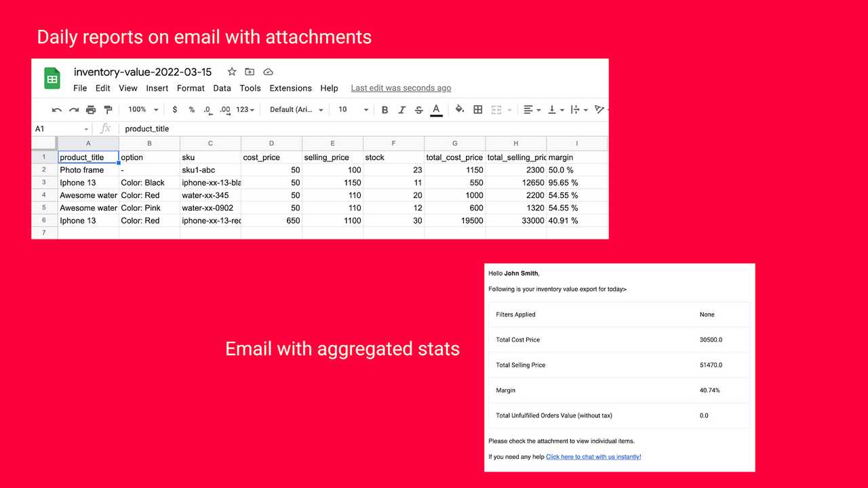Viewport: 868px width, 488px height.
Task: Select the 'stock' header cell
Action: click(x=393, y=157)
